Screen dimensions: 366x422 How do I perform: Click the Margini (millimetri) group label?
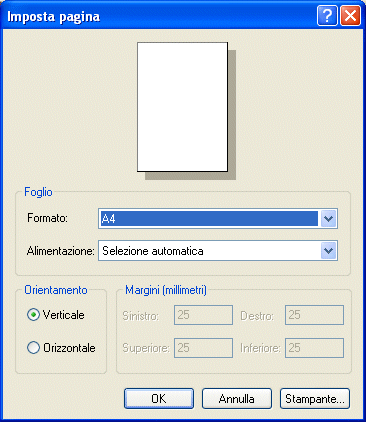pyautogui.click(x=166, y=290)
